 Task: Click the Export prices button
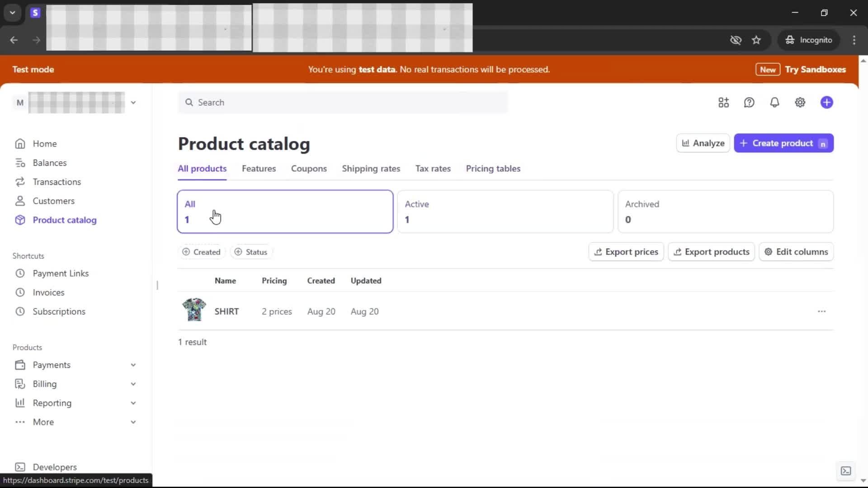pyautogui.click(x=626, y=252)
